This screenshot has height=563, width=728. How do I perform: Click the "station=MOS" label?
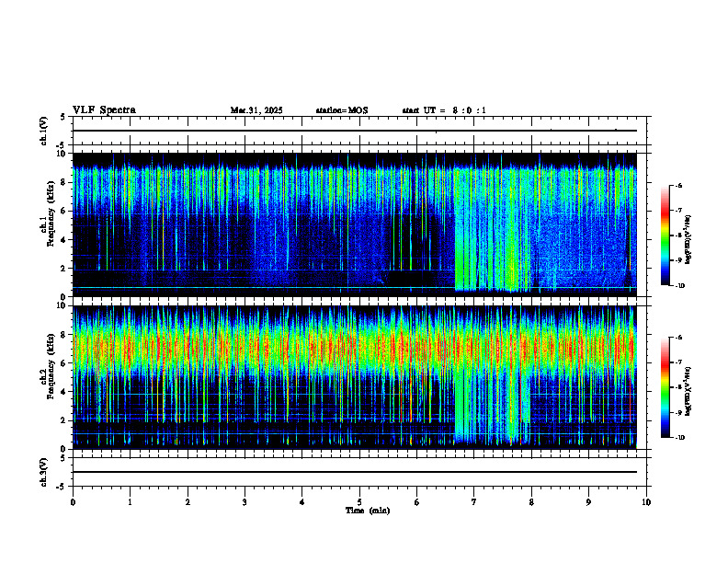coord(342,110)
